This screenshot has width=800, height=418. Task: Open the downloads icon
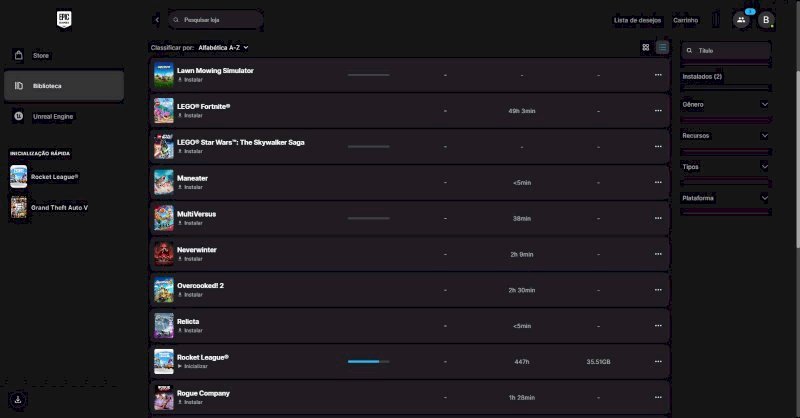(19, 399)
